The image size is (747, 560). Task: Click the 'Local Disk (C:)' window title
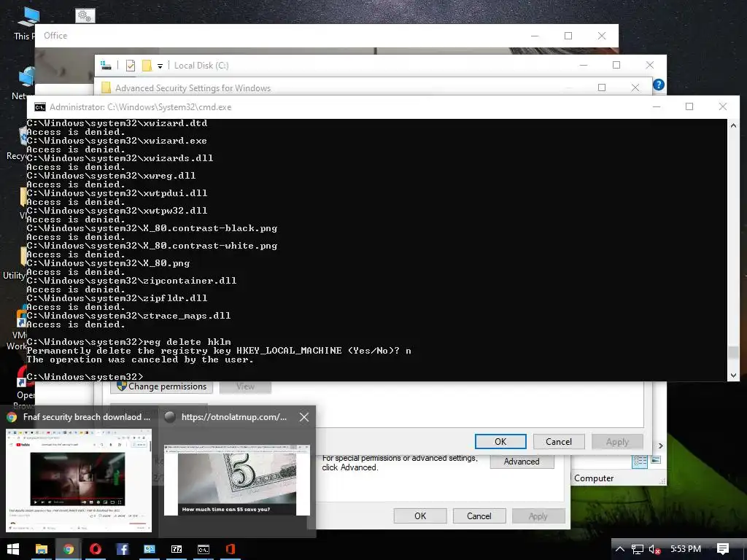(201, 66)
